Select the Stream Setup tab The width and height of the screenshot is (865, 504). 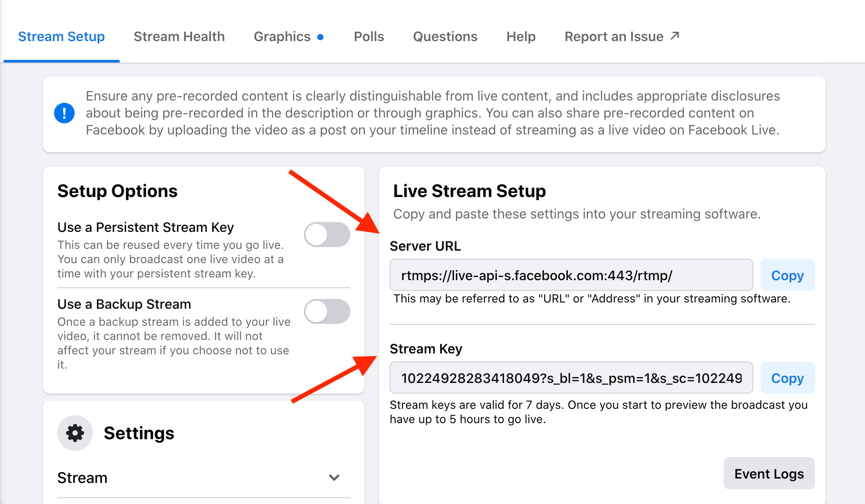(x=61, y=37)
